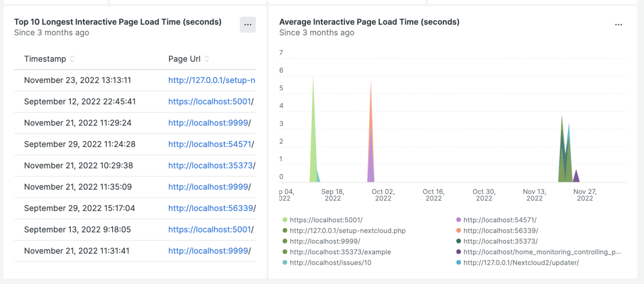This screenshot has width=644, height=284.
Task: Open the 127.0.0.1/setup link in November 23 row
Action: coord(211,80)
